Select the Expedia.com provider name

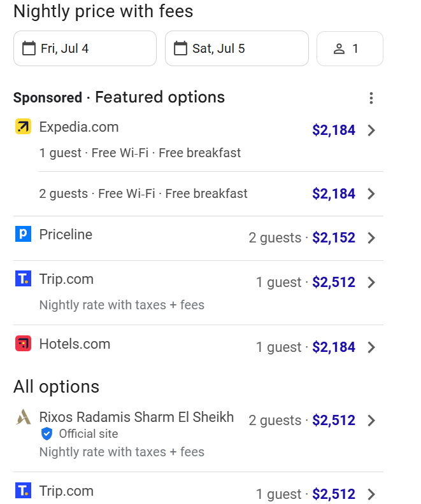coord(79,127)
